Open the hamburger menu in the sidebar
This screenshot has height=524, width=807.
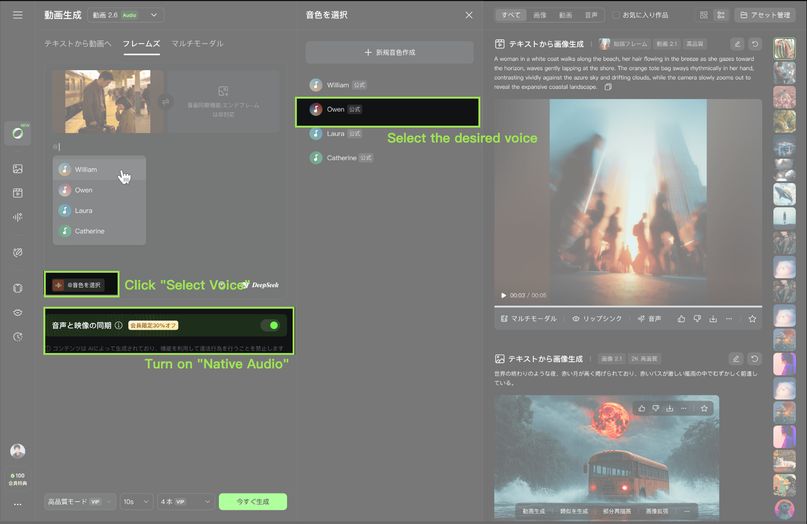17,15
